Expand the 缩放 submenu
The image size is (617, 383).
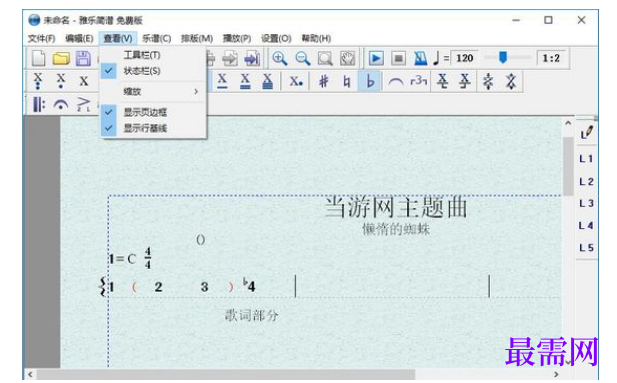coord(153,91)
